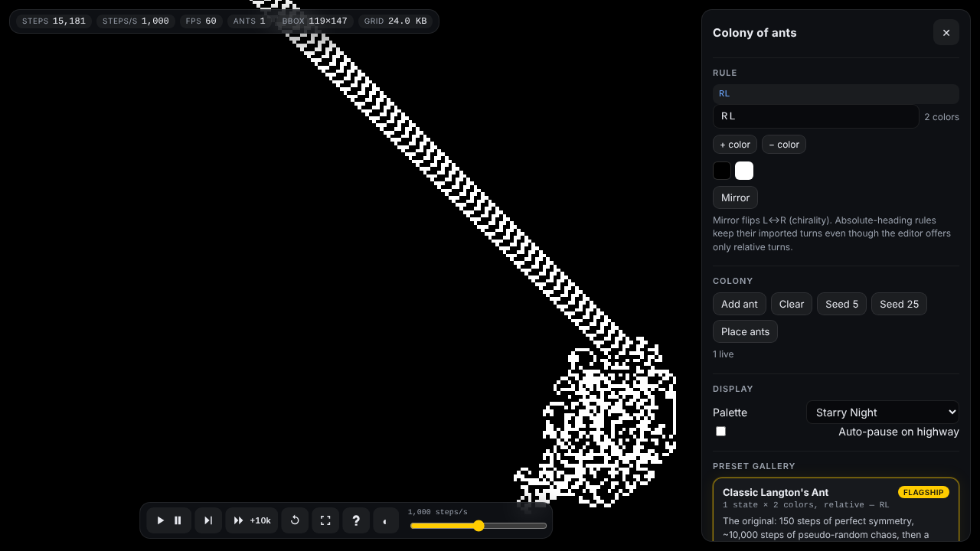Reset the simulation with the restart icon

coord(295,520)
